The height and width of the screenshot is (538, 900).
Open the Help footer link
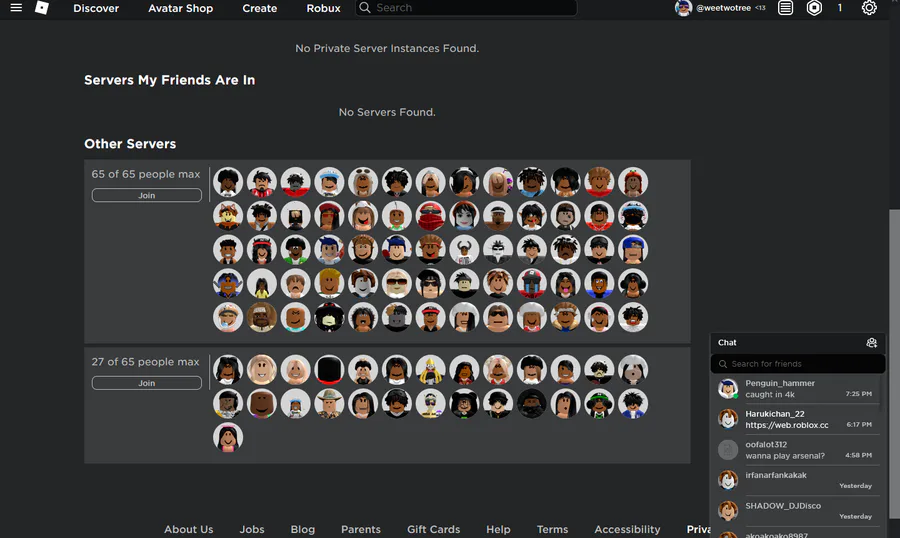tap(498, 529)
